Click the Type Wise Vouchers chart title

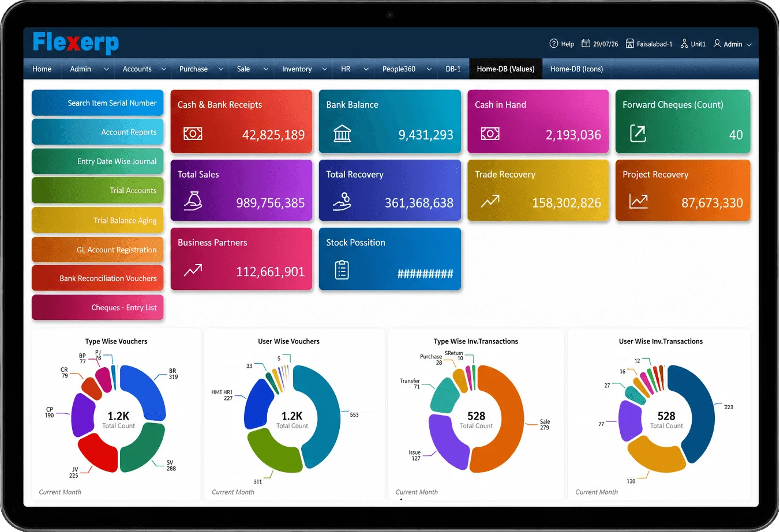point(116,341)
